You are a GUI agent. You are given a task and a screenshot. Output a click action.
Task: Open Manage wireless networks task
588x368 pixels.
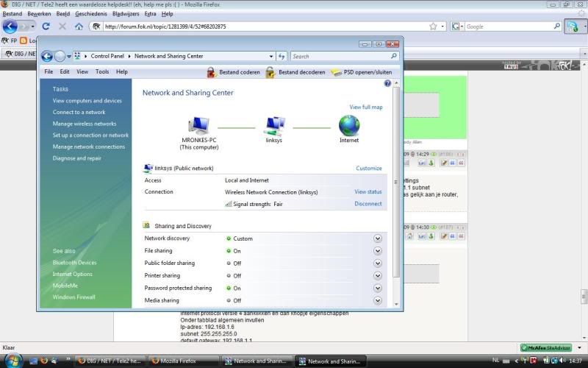pyautogui.click(x=85, y=124)
